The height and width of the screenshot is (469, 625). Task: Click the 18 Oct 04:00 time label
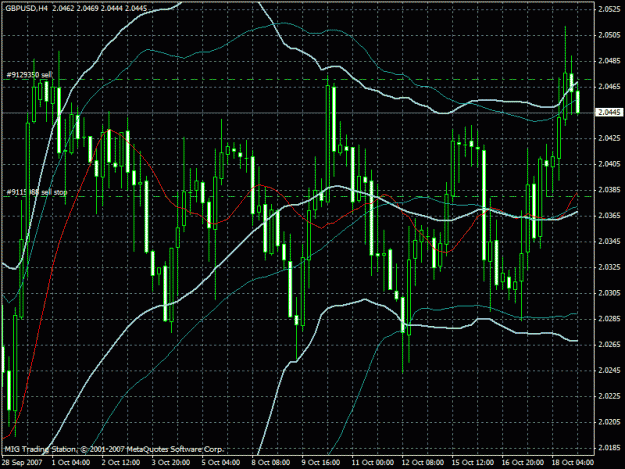pyautogui.click(x=573, y=463)
